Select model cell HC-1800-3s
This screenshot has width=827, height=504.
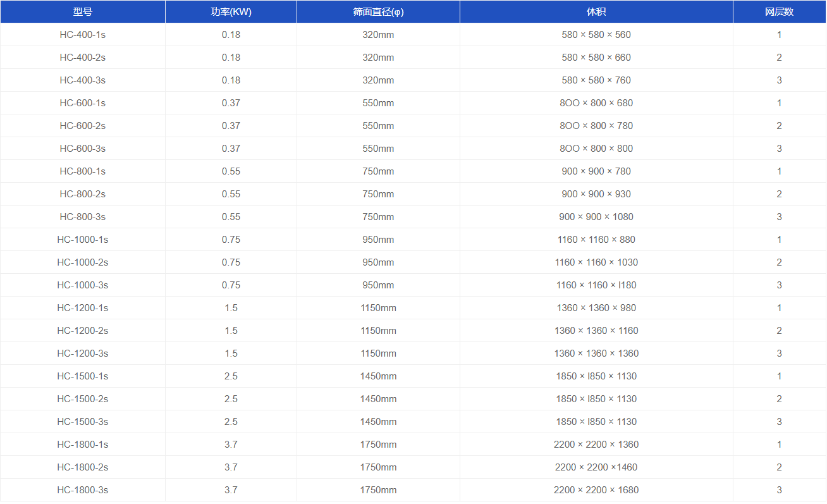tap(83, 490)
